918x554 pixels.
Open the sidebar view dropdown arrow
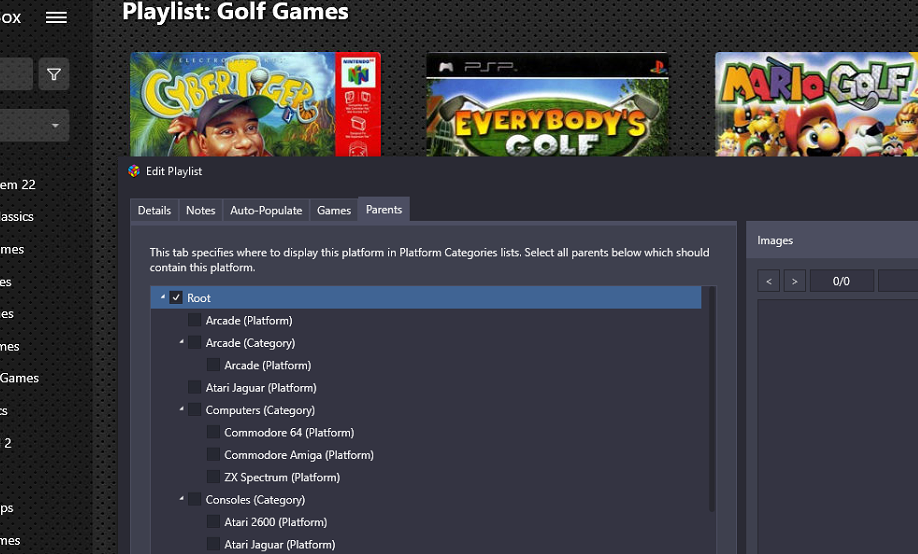tap(55, 125)
